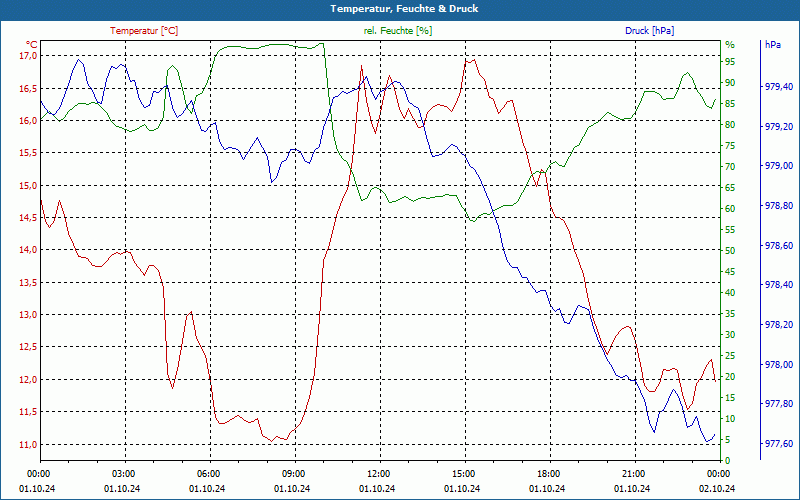This screenshot has width=800, height=500.
Task: Click the green "rel. Feuchte [%]" legend label
Action: click(397, 31)
